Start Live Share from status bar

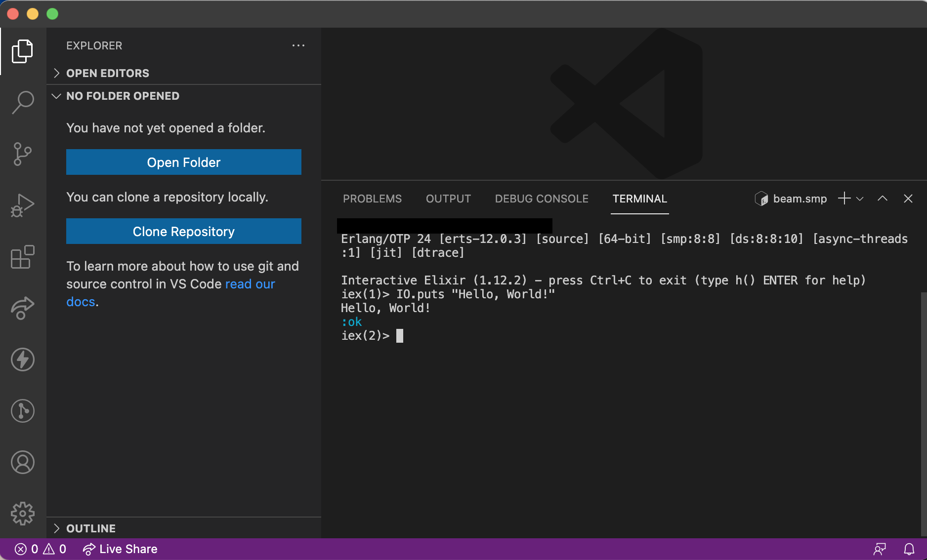(120, 549)
